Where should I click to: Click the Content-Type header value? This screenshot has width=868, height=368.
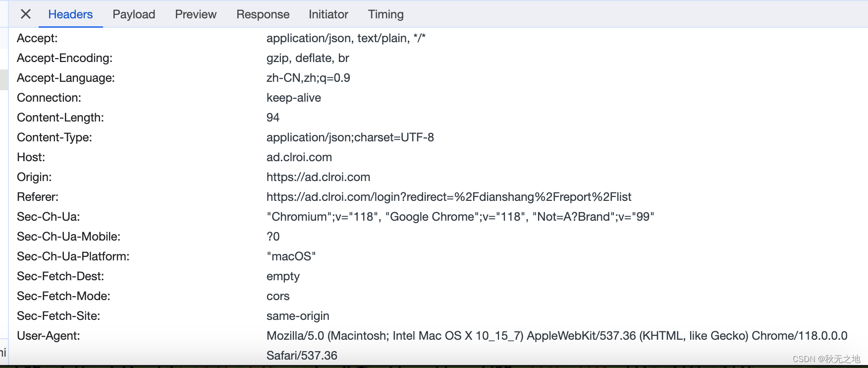pyautogui.click(x=350, y=137)
